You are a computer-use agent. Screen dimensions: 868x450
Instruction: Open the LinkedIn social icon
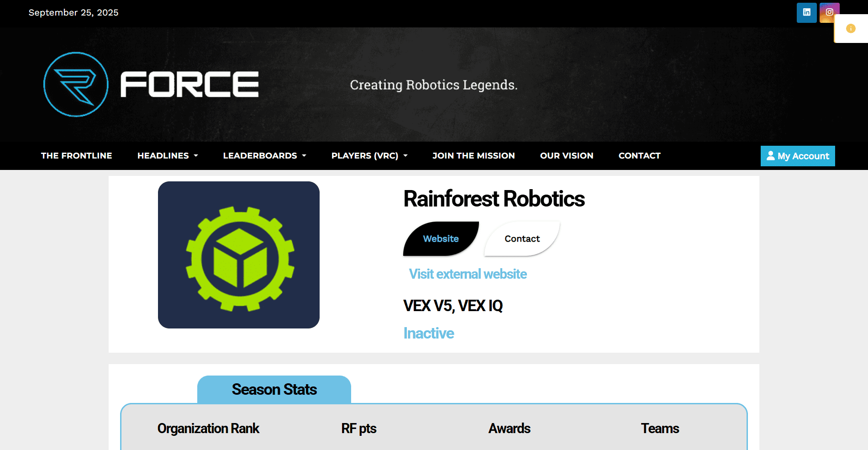click(806, 12)
